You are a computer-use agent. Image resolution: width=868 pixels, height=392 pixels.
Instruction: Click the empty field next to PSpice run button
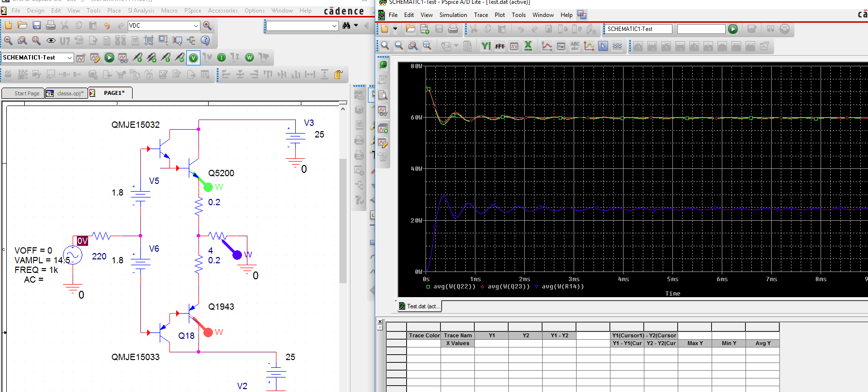(701, 29)
